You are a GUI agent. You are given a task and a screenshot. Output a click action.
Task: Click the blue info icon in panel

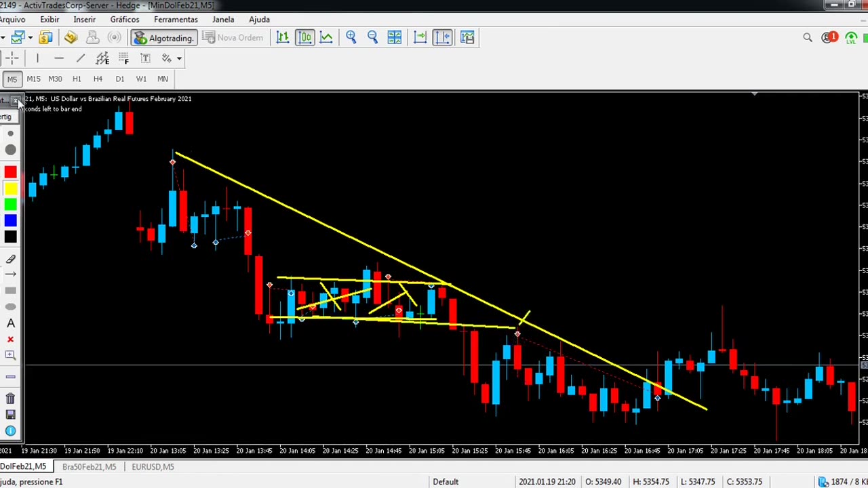tap(10, 431)
